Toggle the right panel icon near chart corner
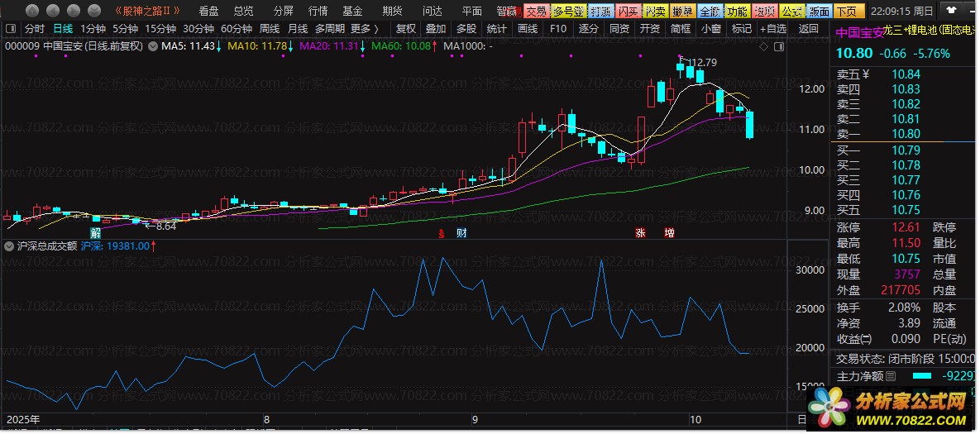This screenshot has height=434, width=980. click(x=779, y=47)
